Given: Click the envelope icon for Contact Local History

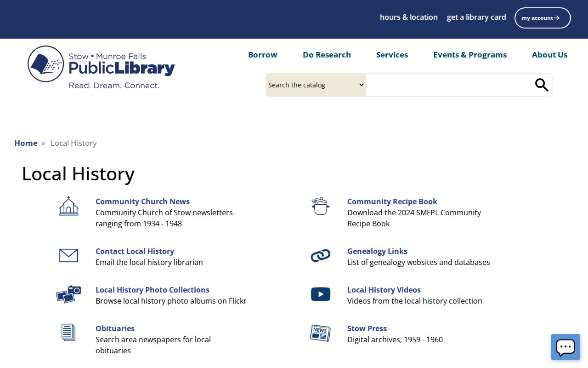Looking at the screenshot, I should (x=68, y=255).
